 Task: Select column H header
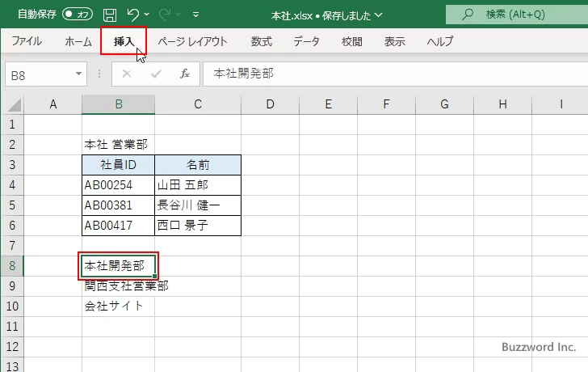(x=502, y=104)
